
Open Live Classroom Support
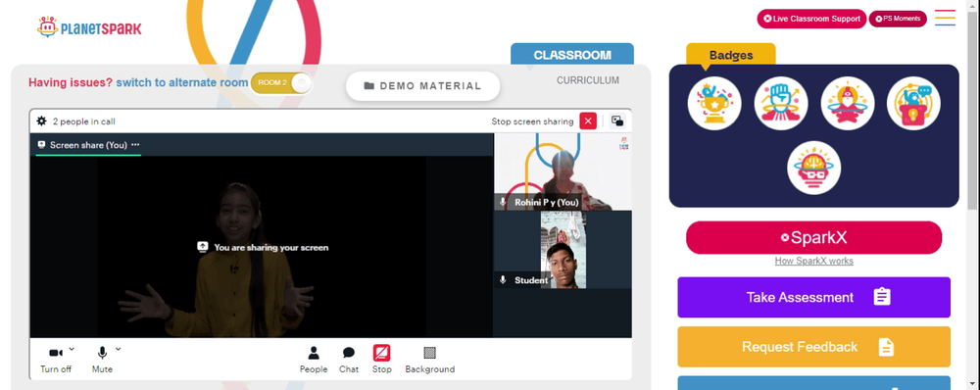[x=811, y=19]
